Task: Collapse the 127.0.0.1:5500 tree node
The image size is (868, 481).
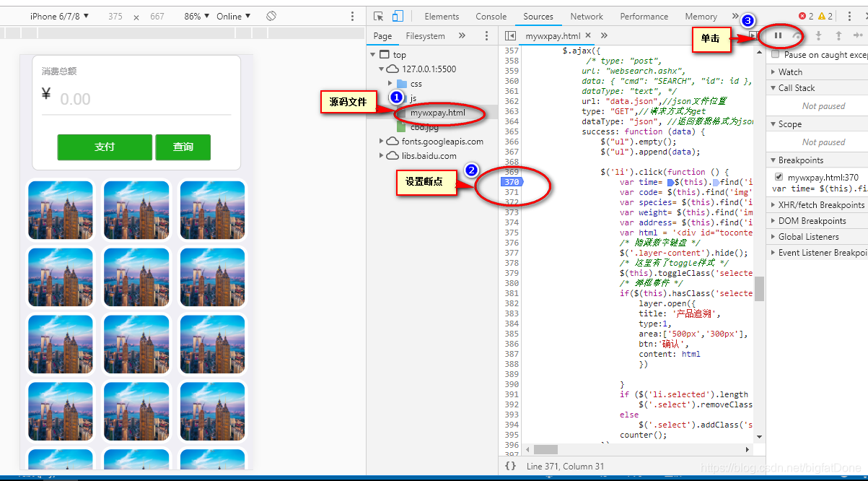Action: [x=382, y=69]
